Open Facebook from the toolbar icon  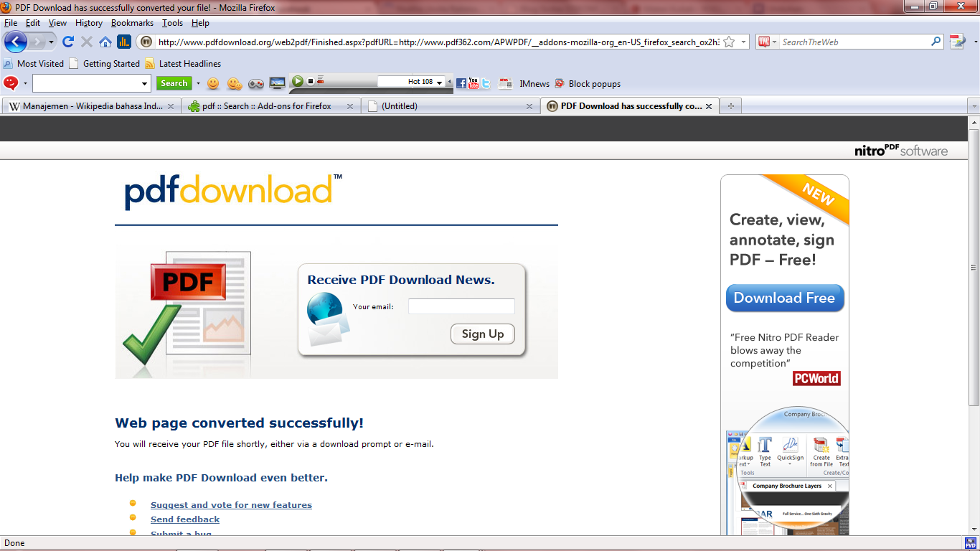[461, 83]
